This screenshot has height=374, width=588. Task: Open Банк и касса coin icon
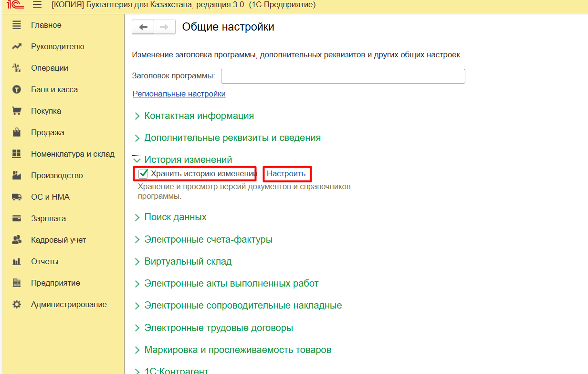(x=17, y=89)
